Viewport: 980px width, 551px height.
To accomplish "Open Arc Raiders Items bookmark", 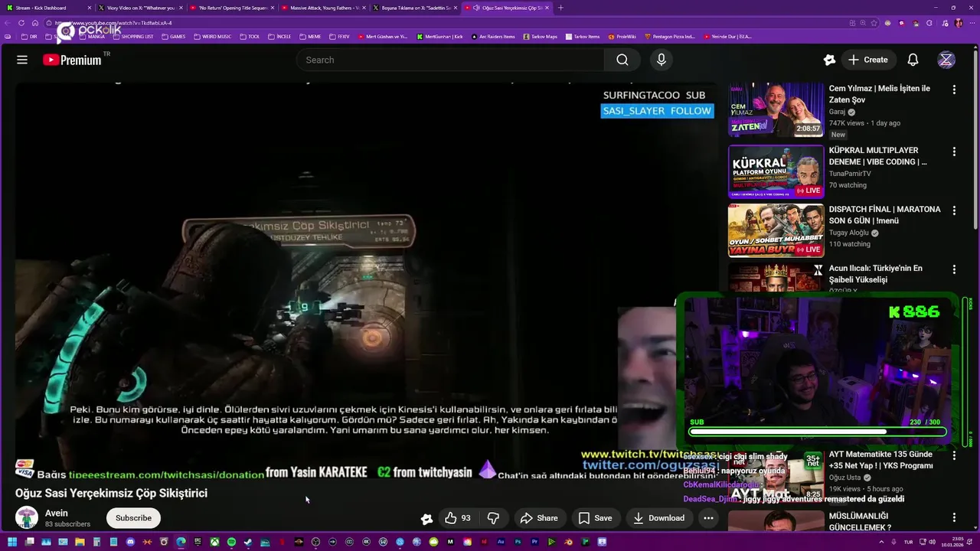I will pyautogui.click(x=493, y=37).
